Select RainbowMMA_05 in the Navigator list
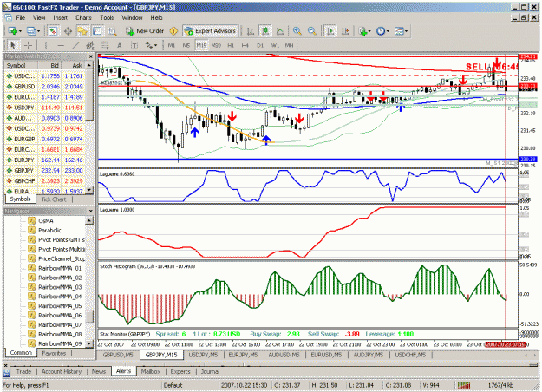This screenshot has width=542, height=392. tap(60, 305)
